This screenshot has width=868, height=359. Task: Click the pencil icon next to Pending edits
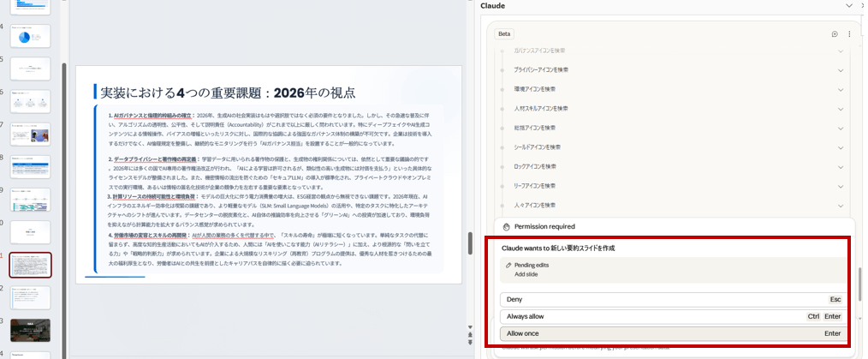click(508, 266)
